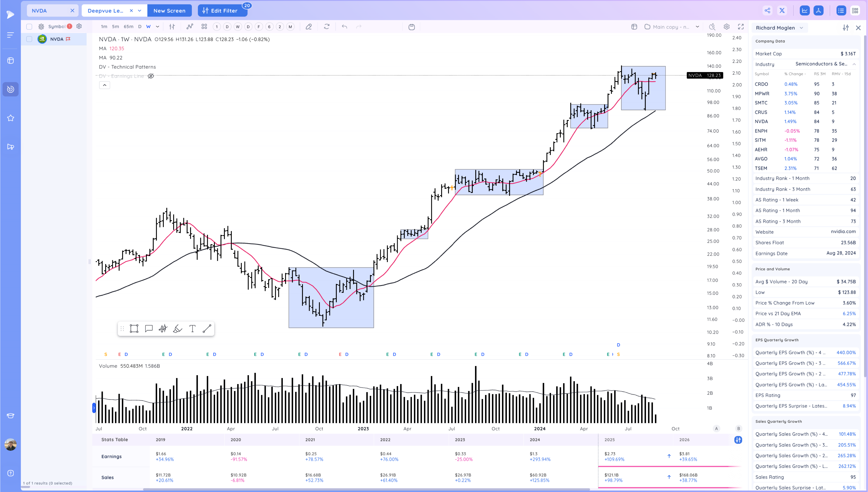Click the eraser icon in chart toolbar

point(309,27)
